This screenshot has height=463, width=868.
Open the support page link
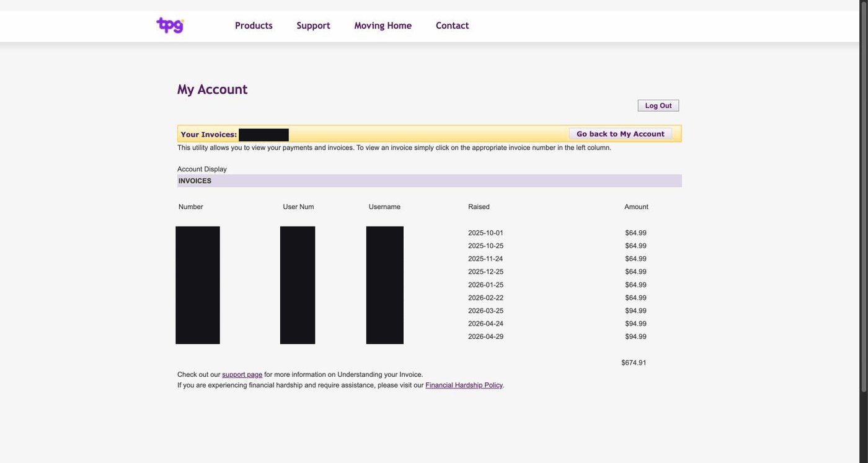(x=242, y=375)
